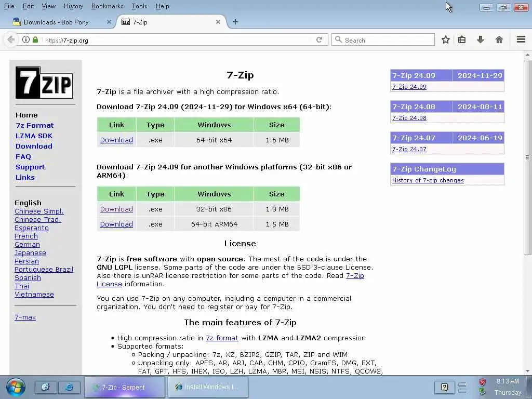Switch language to Vietnamese

coord(34,294)
